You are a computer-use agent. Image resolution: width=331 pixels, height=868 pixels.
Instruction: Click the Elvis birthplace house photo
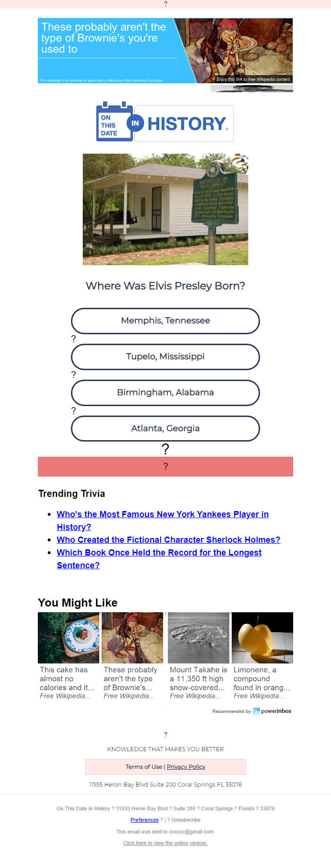pos(165,209)
